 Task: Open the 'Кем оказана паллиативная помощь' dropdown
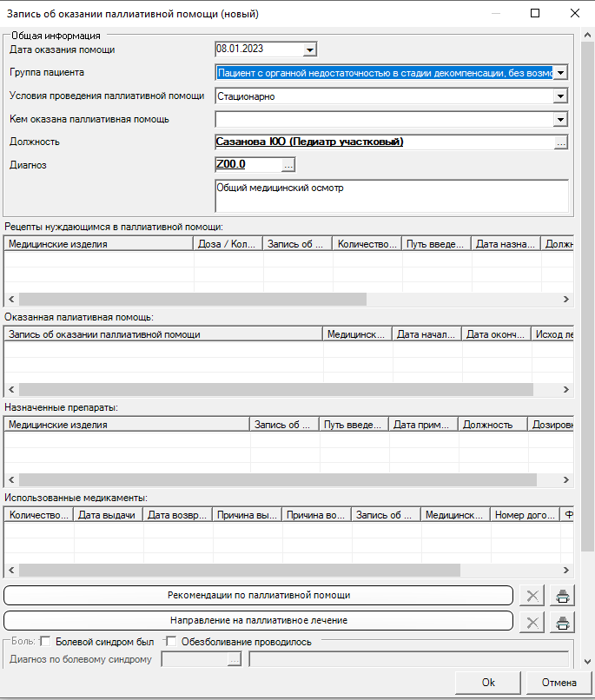560,119
